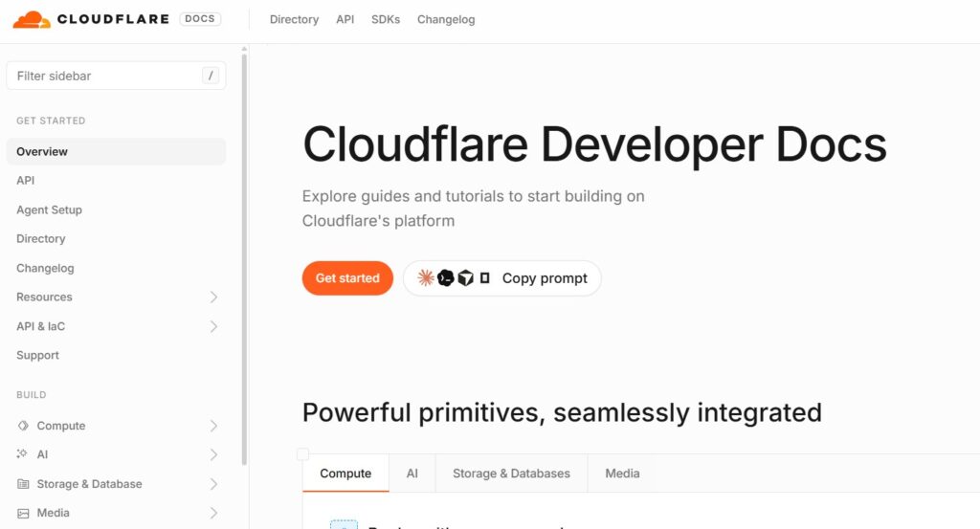The image size is (980, 529).
Task: Click the Media image icon in the sidebar
Action: click(x=23, y=513)
